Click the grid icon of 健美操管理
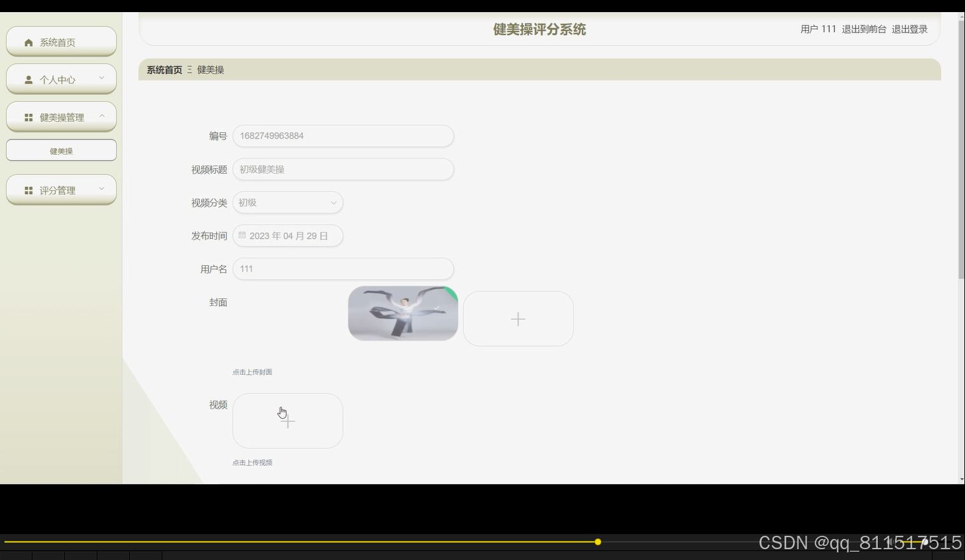The height and width of the screenshot is (560, 965). pyautogui.click(x=28, y=116)
